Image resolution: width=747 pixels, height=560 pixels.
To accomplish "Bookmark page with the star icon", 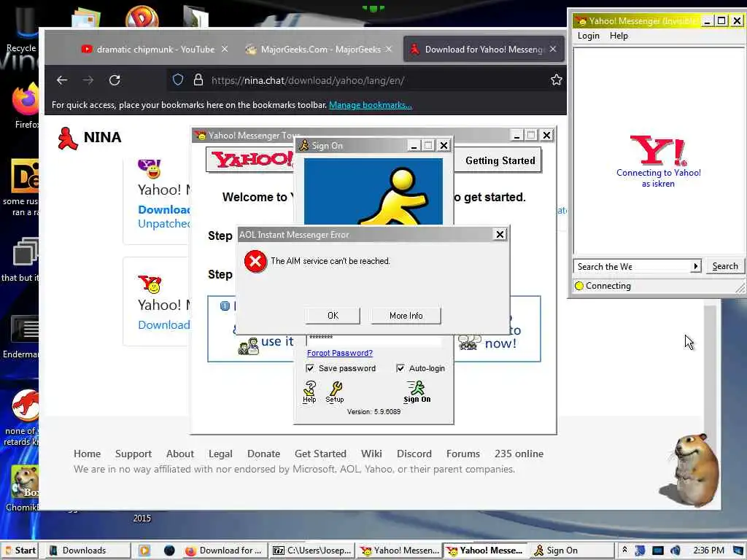I will click(x=556, y=80).
